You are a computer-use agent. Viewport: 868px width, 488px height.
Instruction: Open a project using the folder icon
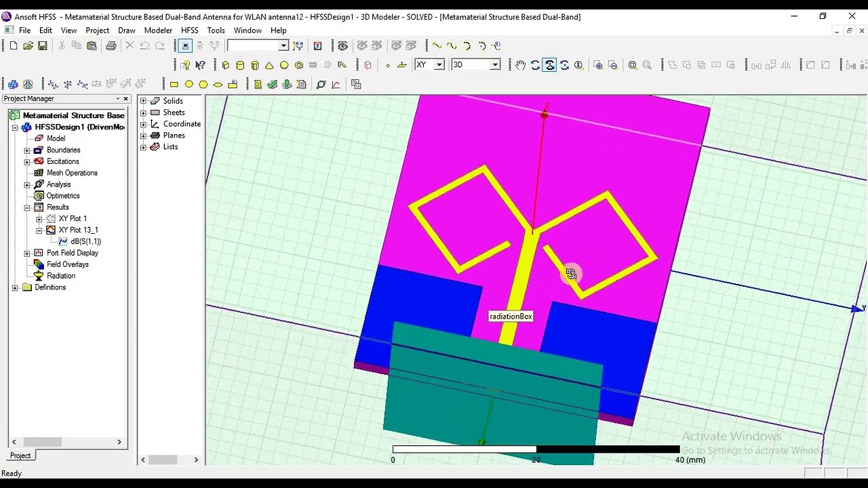pyautogui.click(x=28, y=45)
